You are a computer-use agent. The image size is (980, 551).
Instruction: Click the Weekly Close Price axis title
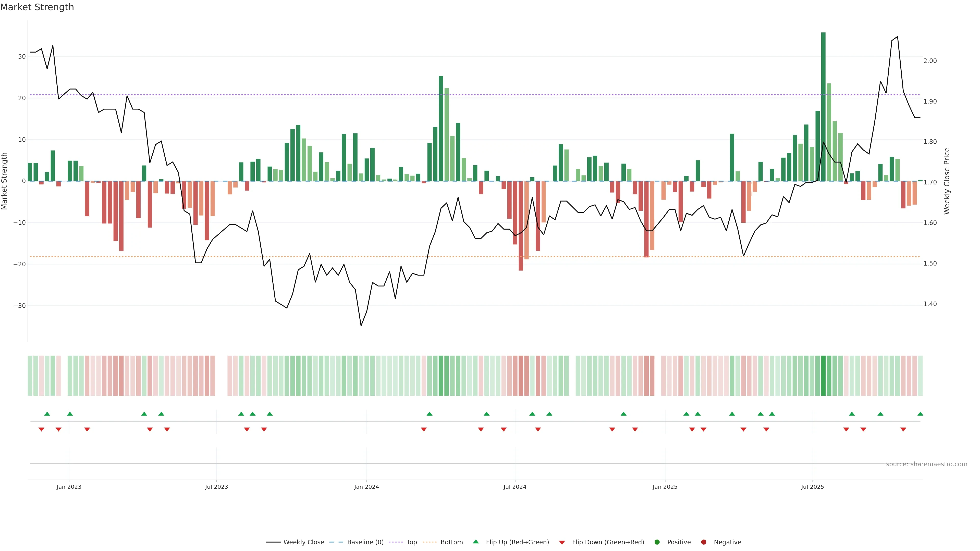click(x=947, y=181)
